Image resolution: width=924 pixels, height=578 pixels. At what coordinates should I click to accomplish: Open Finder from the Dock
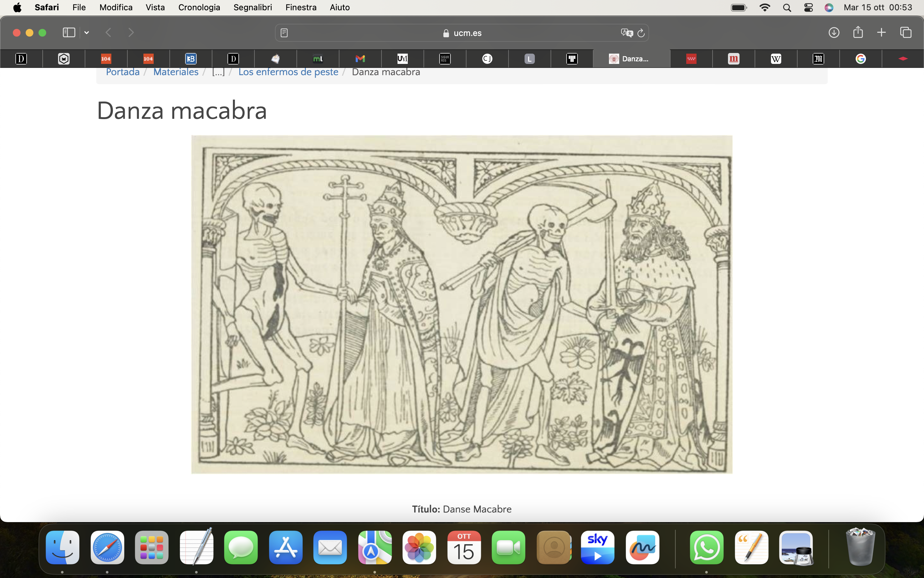click(x=63, y=547)
